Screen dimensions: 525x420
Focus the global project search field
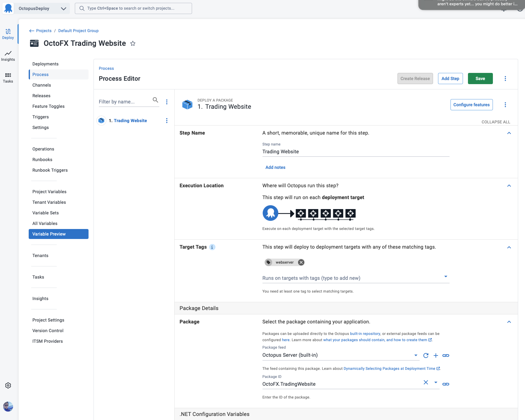pos(133,8)
